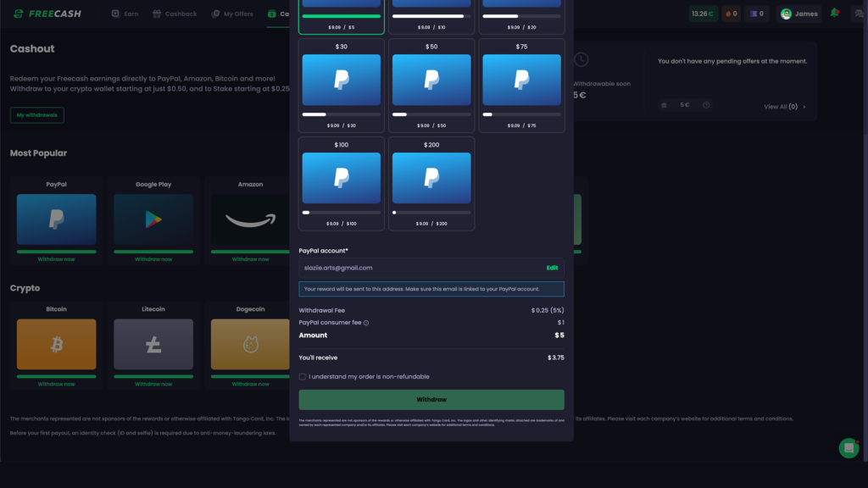The image size is (868, 488).
Task: Click the Freecash logo
Action: click(x=47, y=13)
